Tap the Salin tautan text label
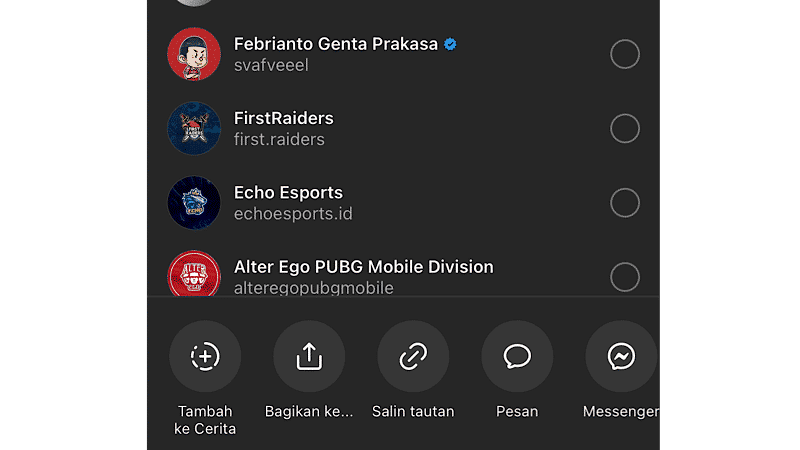 (x=413, y=411)
